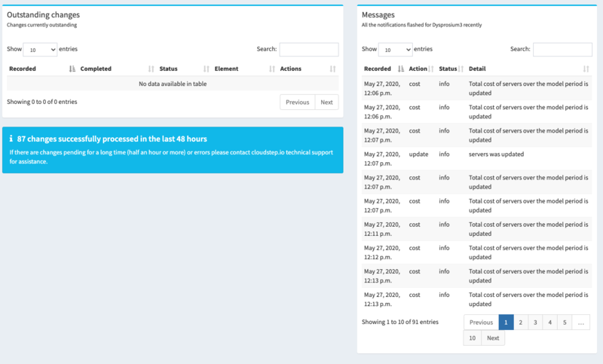
Task: Select the 'servers was updated' message detail
Action: click(x=496, y=154)
